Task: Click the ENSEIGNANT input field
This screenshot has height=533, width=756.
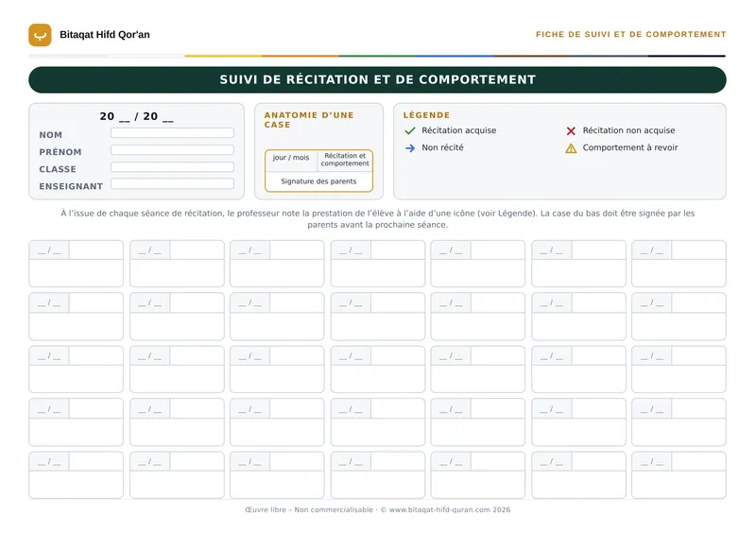Action: [172, 183]
